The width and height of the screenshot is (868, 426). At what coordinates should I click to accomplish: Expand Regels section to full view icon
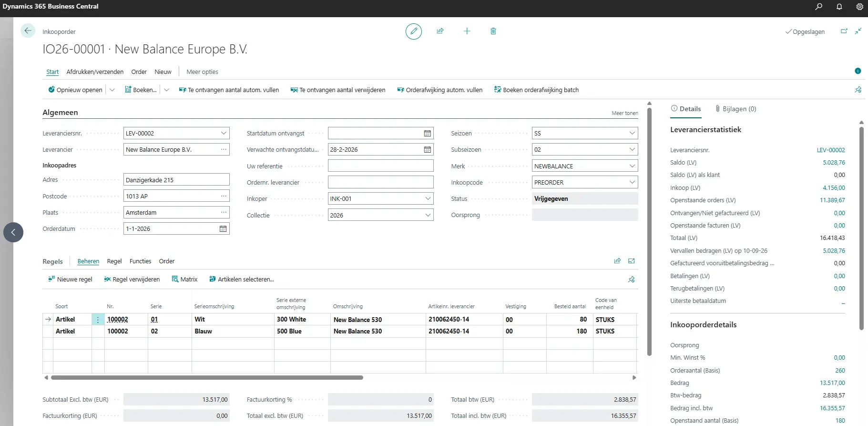(632, 261)
